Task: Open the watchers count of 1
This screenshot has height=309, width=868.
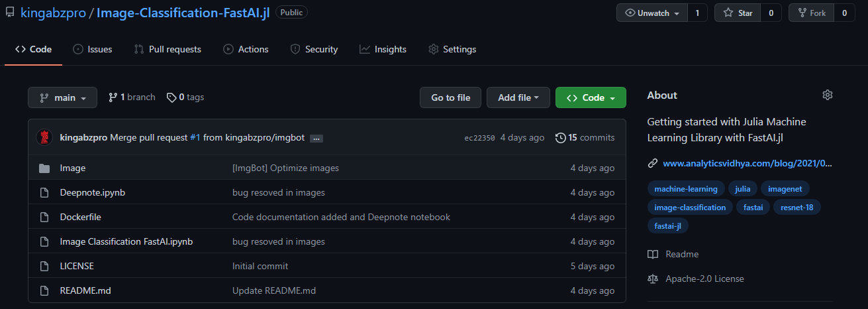Action: click(x=697, y=13)
